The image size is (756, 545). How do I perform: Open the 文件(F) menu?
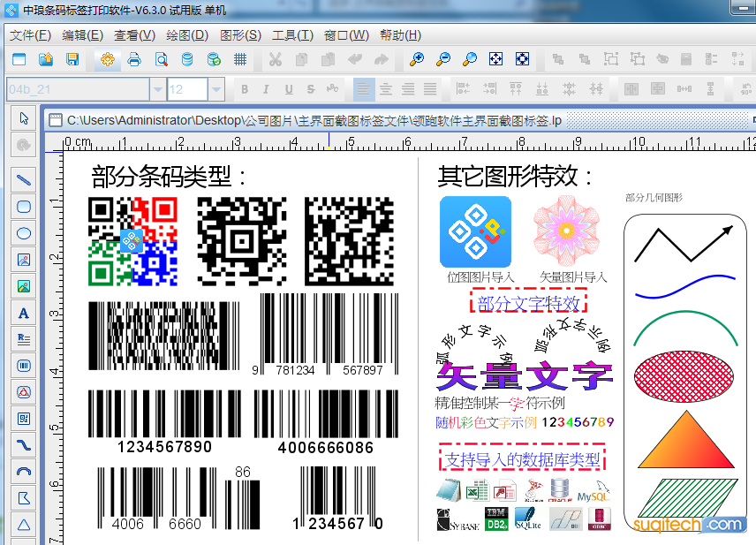click(x=30, y=35)
